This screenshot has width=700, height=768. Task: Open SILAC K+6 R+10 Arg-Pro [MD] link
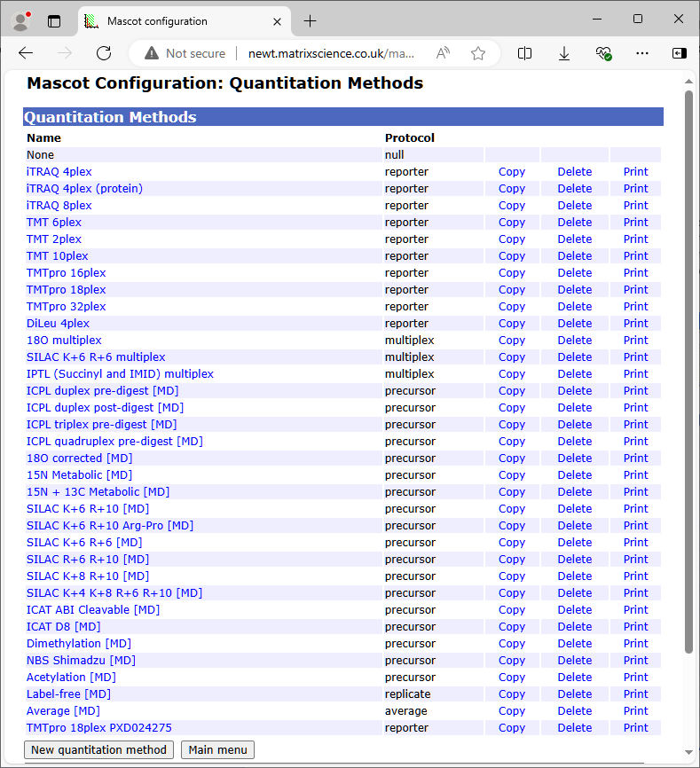point(110,526)
